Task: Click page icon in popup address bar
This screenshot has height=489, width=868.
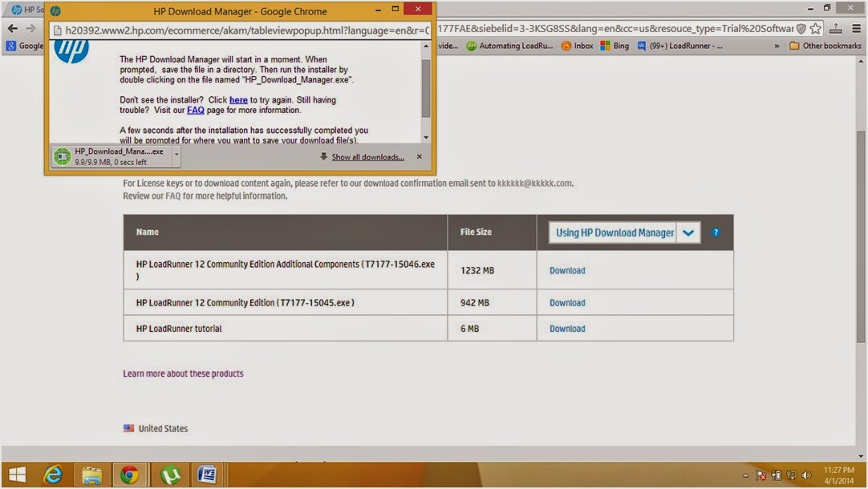Action: point(58,30)
